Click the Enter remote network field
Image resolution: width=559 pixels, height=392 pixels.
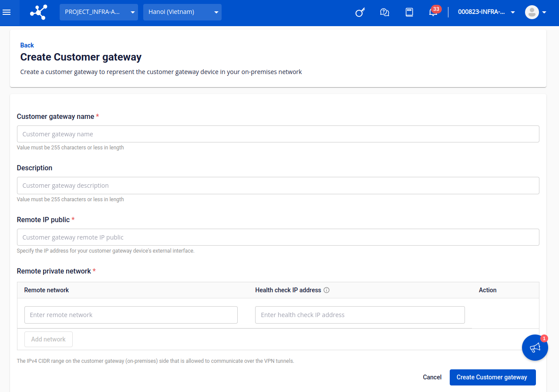(131, 315)
